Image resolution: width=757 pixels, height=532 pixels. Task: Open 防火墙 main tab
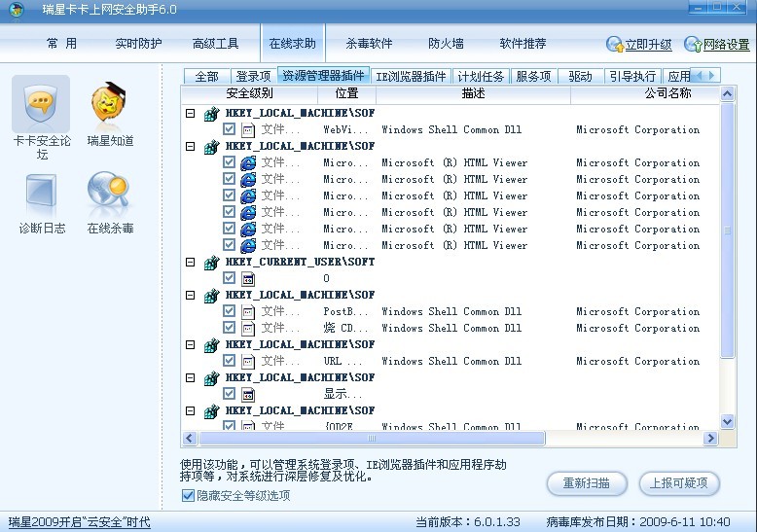click(x=446, y=44)
